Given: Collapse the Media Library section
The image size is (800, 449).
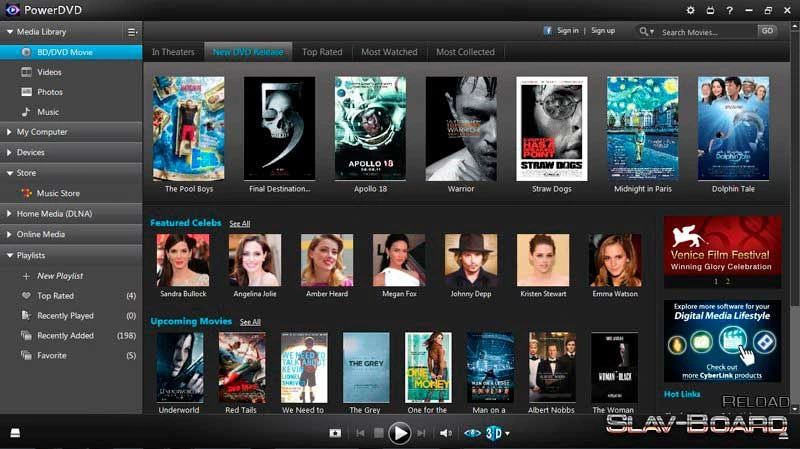Looking at the screenshot, I should point(10,32).
